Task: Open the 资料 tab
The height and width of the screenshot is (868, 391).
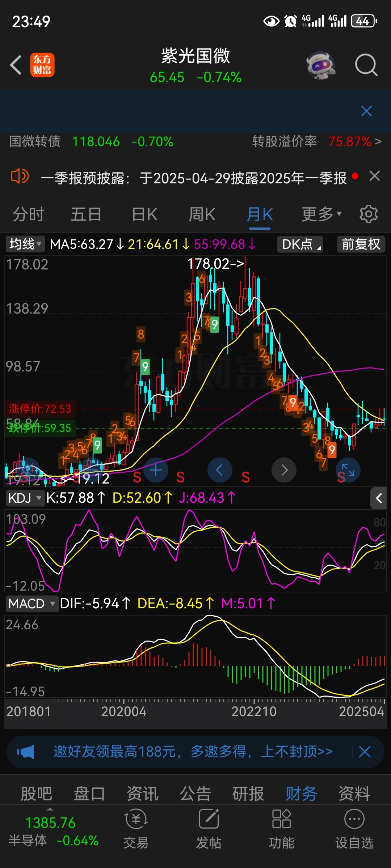Action: 354,794
